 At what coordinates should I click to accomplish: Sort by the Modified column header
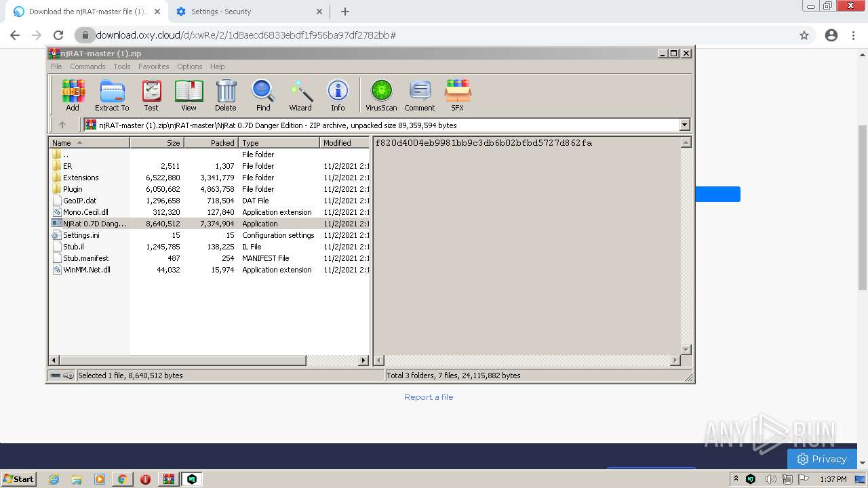click(344, 143)
